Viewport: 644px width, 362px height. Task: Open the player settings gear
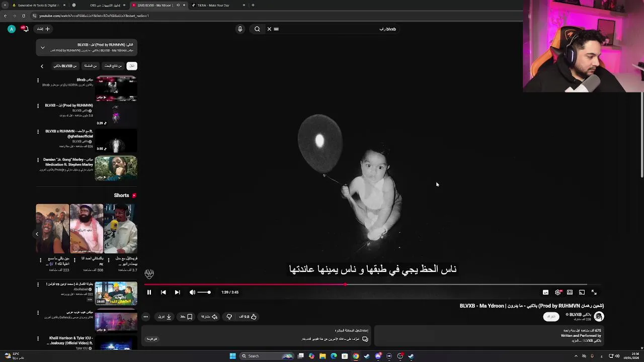pyautogui.click(x=557, y=292)
